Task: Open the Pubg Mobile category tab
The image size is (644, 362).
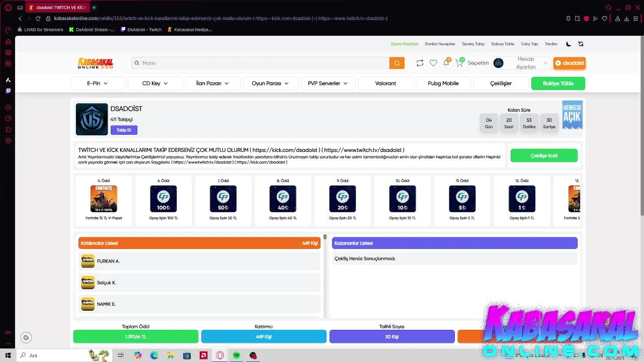Action: pos(443,83)
